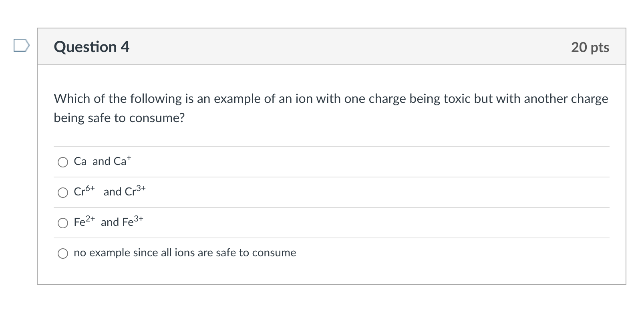The width and height of the screenshot is (644, 310).
Task: Click the Fe2+ ion label
Action: click(84, 222)
